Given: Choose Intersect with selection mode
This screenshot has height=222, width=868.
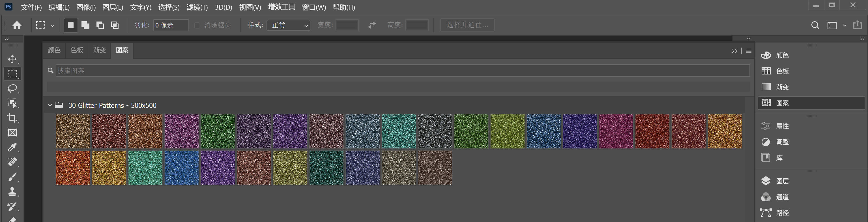Looking at the screenshot, I should pyautogui.click(x=115, y=25).
